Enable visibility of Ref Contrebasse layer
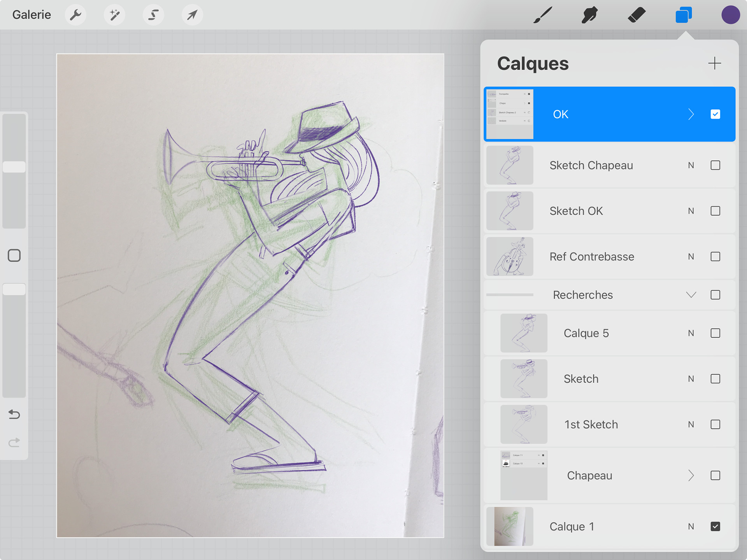Screen dimensions: 747x560 (715, 257)
